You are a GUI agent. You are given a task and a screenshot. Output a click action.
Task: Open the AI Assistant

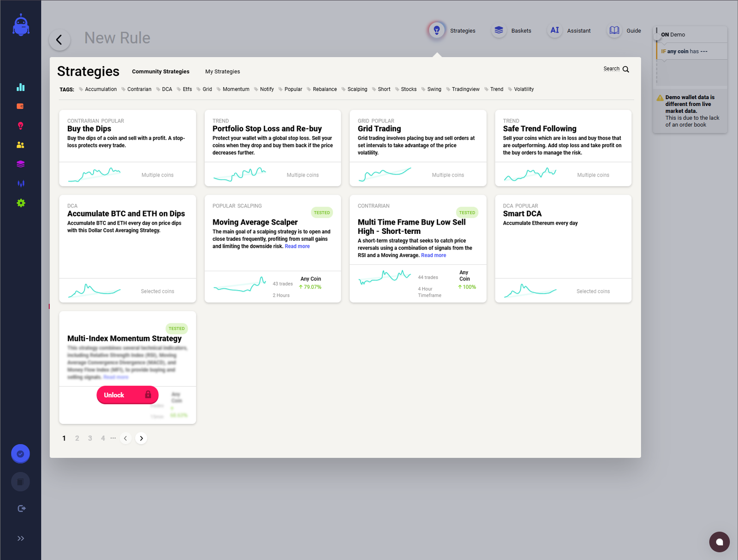[x=554, y=30]
